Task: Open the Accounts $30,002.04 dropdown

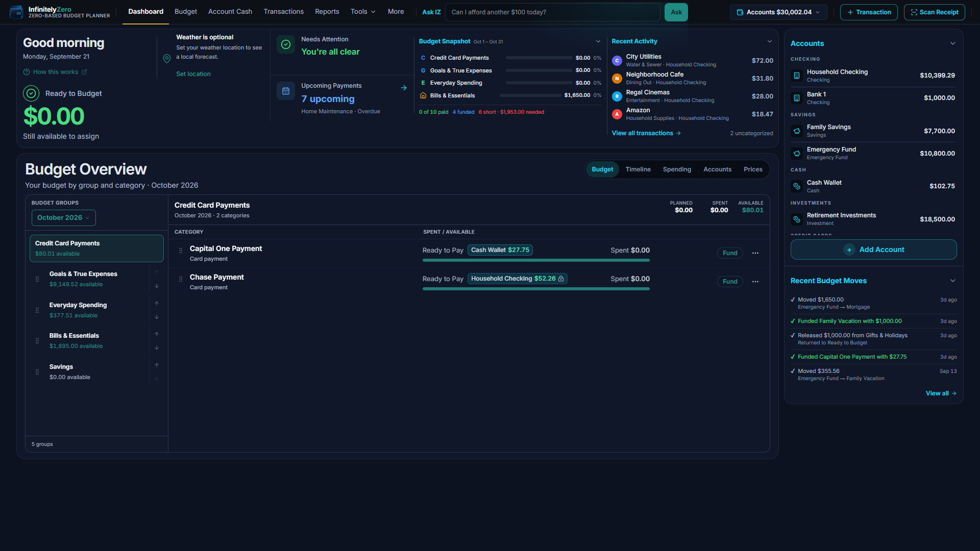Action: tap(779, 12)
